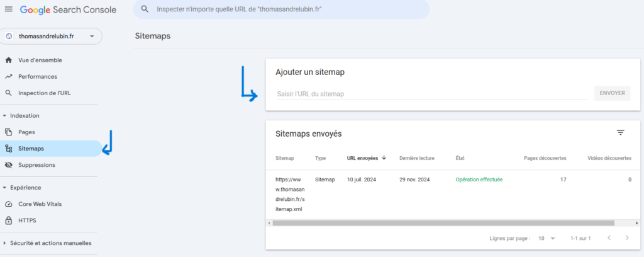This screenshot has height=257, width=644.
Task: Click the Inspection de l'URL magnifier icon
Action: click(8, 93)
